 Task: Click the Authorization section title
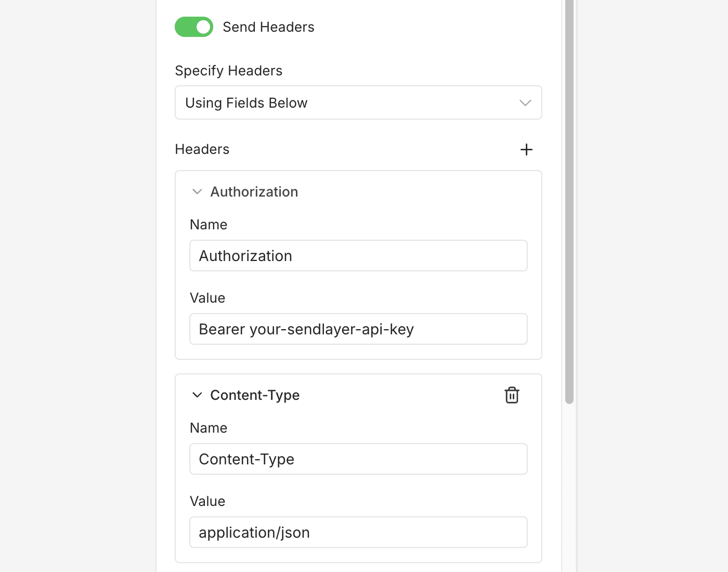click(x=254, y=192)
